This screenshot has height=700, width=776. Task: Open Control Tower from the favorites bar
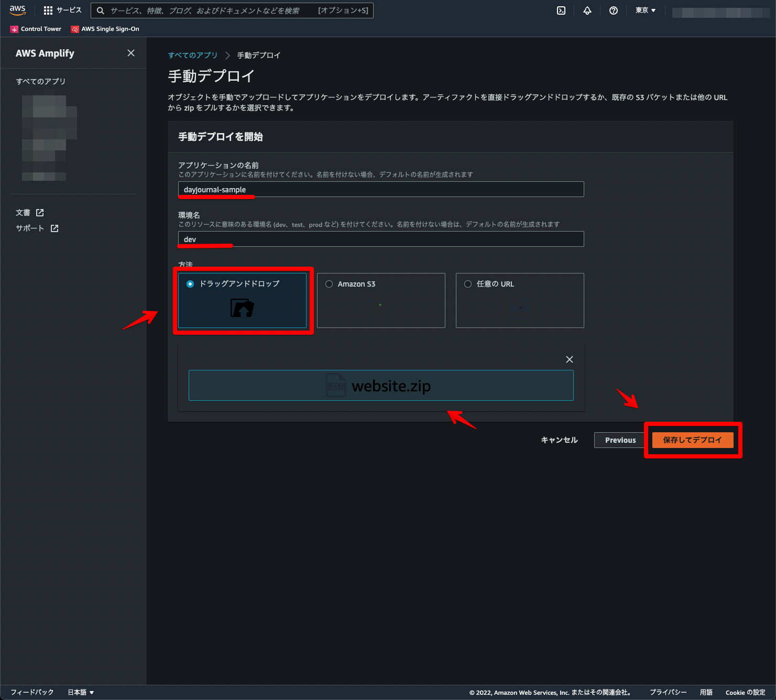tap(35, 29)
